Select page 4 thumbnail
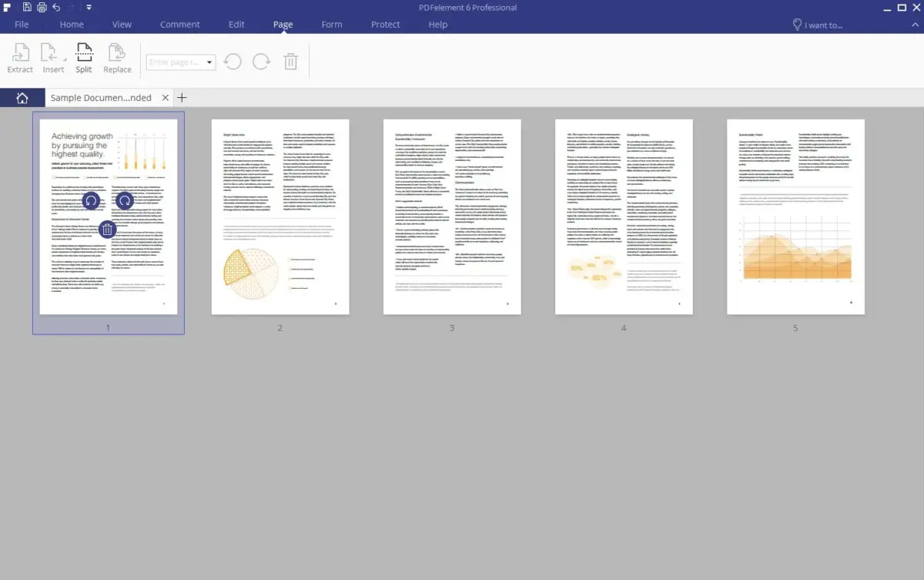 pyautogui.click(x=624, y=216)
